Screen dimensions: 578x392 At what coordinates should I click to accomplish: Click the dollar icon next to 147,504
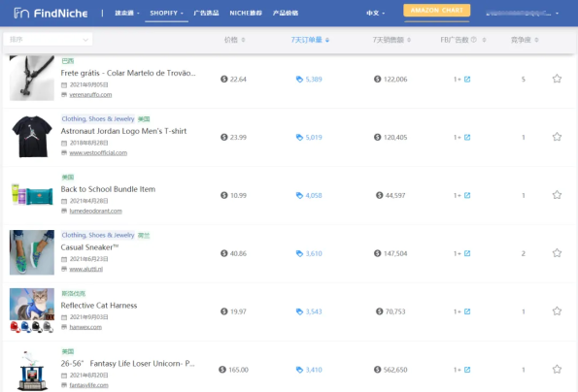pyautogui.click(x=377, y=253)
